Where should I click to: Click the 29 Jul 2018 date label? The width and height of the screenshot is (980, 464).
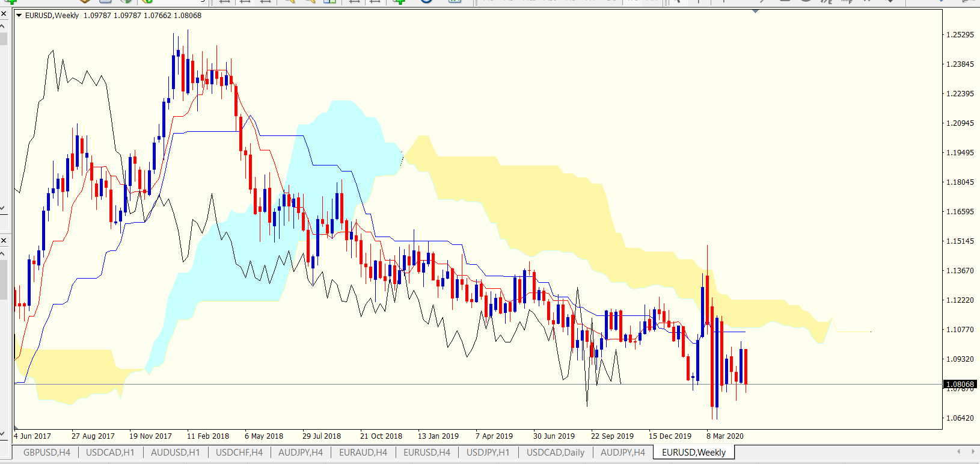[322, 436]
